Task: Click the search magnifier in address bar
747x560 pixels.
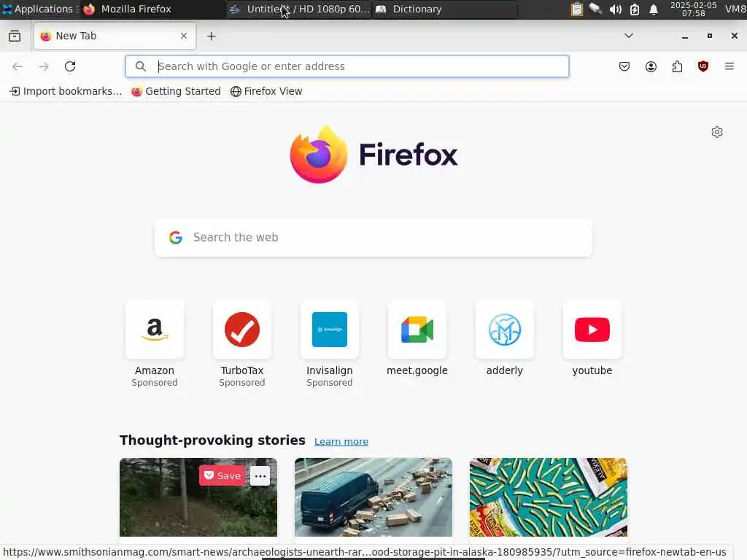Action: [x=141, y=66]
